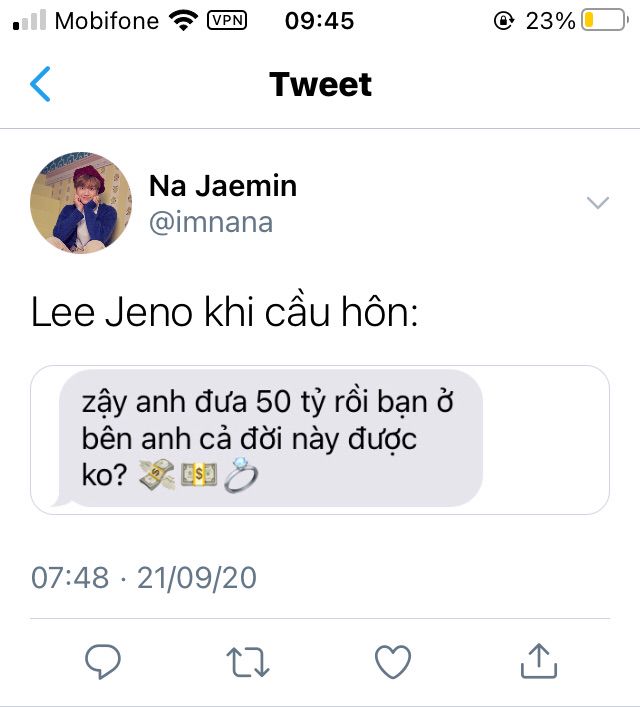Tap the @imnana username handle
Image resolution: width=640 pixels, height=707 pixels.
pos(210,222)
